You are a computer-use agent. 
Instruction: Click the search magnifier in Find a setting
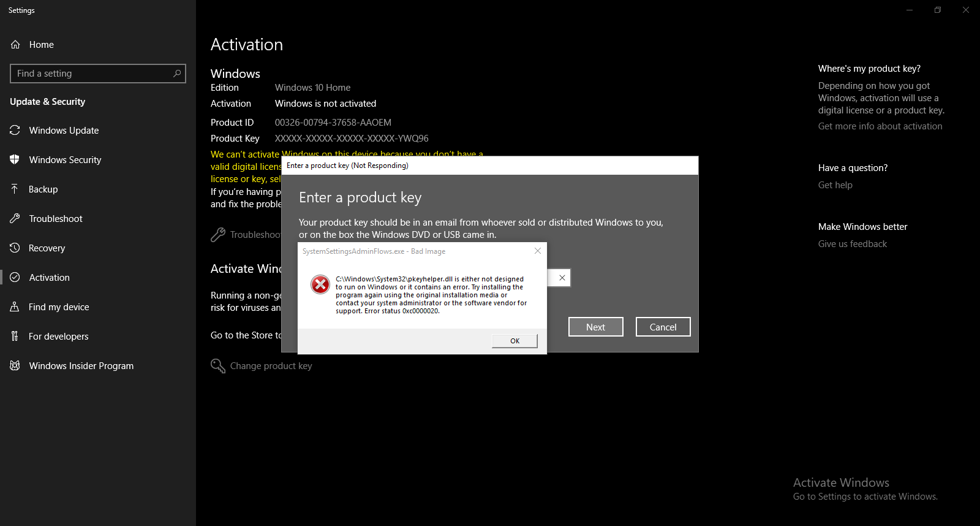[x=177, y=74]
